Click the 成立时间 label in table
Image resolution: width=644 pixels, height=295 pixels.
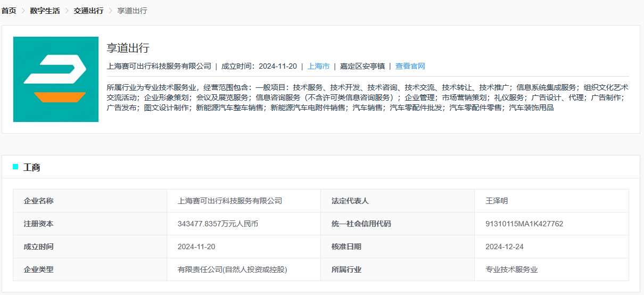pos(90,247)
